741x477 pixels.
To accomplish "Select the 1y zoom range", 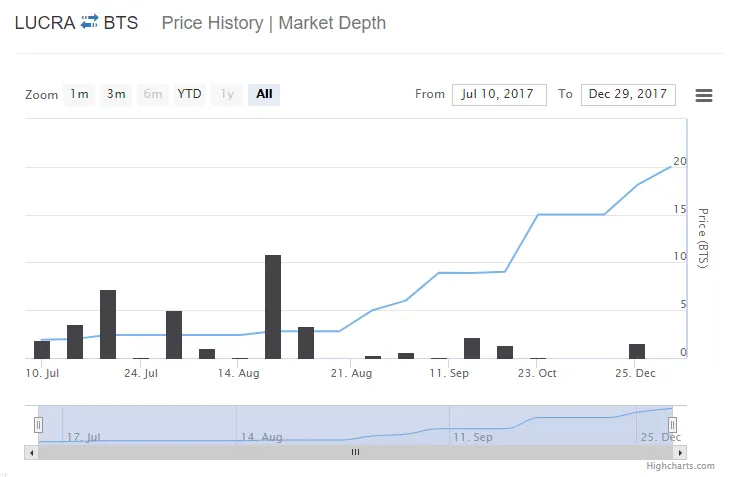I will pyautogui.click(x=227, y=95).
